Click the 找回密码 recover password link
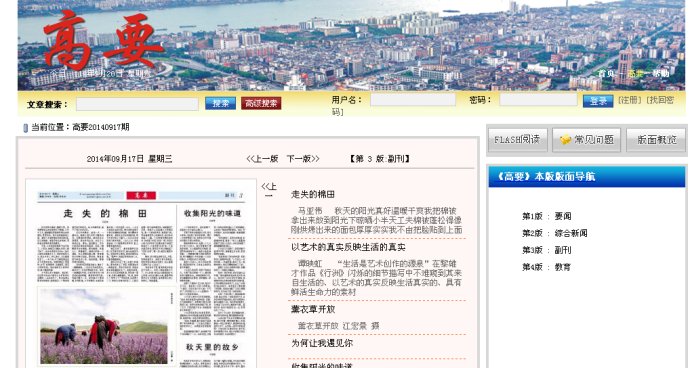This screenshot has width=690, height=368. 660,100
